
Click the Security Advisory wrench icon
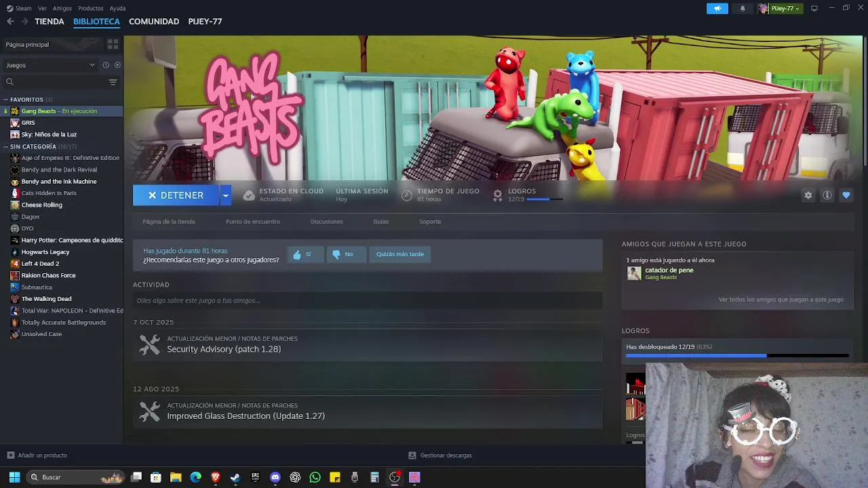[149, 344]
